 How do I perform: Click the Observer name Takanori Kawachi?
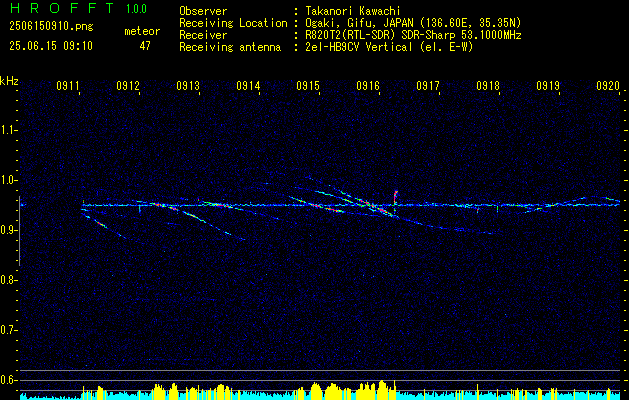tap(353, 11)
